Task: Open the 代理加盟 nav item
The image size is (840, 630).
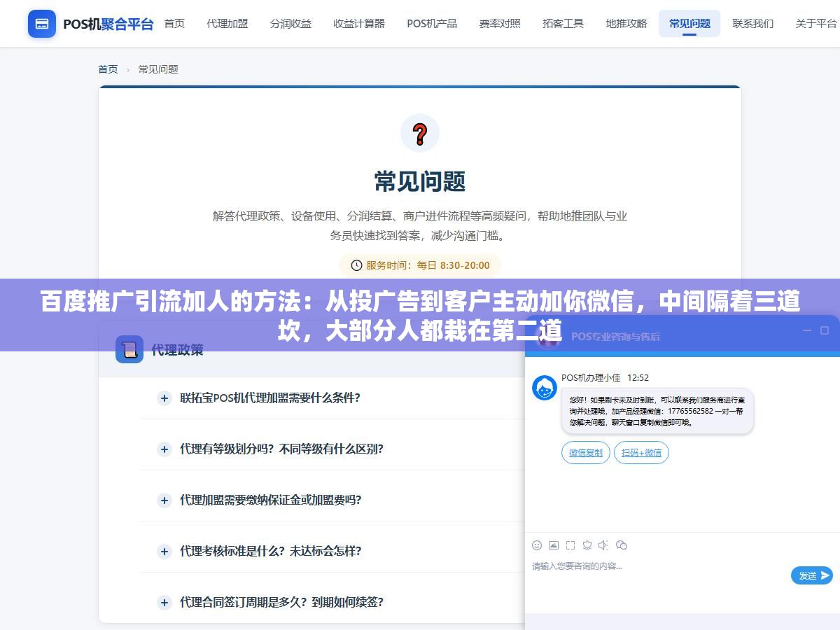Action: [227, 24]
